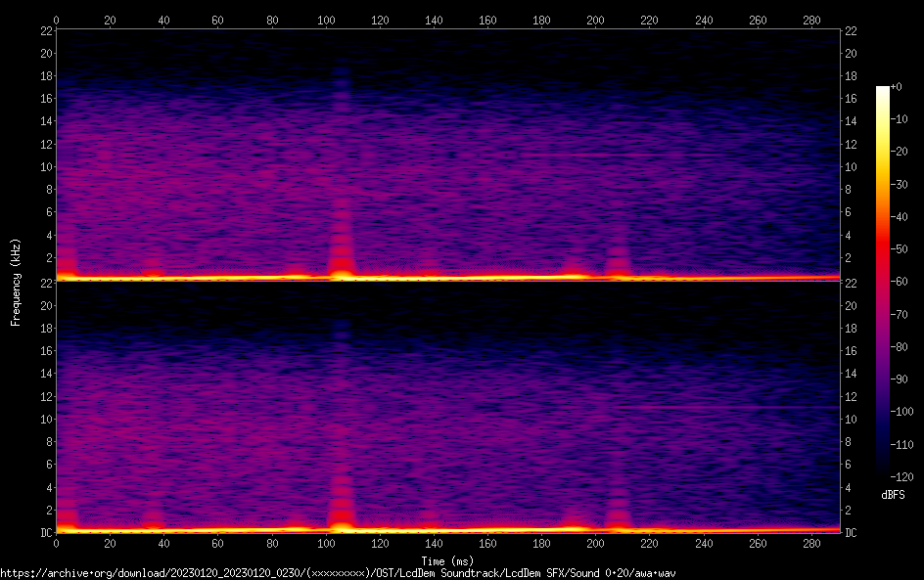This screenshot has height=580, width=924.
Task: Click the DC label at bottom-right corner
Action: [851, 533]
